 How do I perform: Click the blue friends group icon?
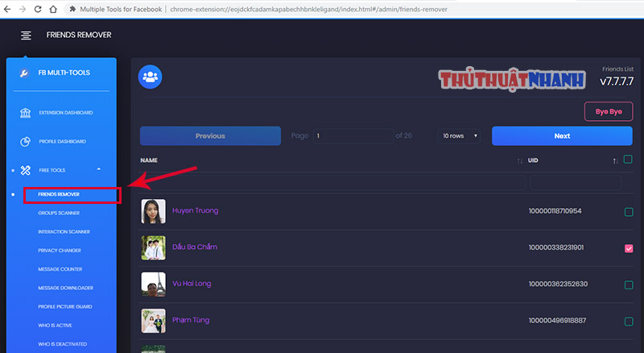pyautogui.click(x=150, y=77)
